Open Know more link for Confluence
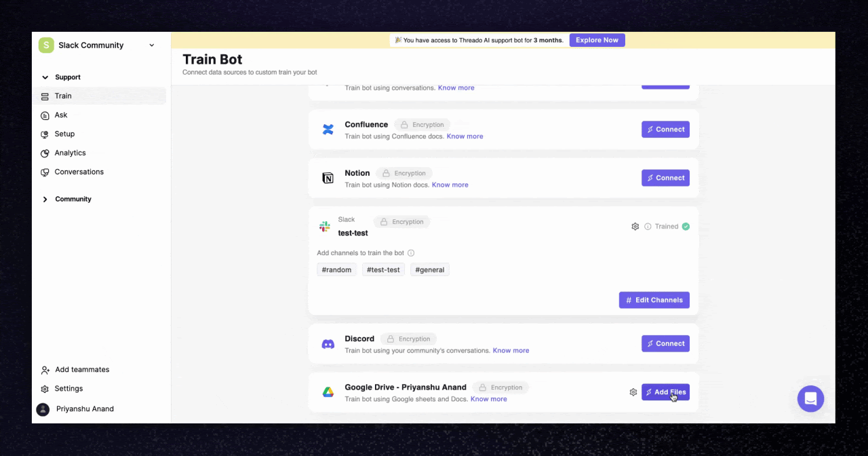Viewport: 868px width, 456px height. pyautogui.click(x=465, y=136)
